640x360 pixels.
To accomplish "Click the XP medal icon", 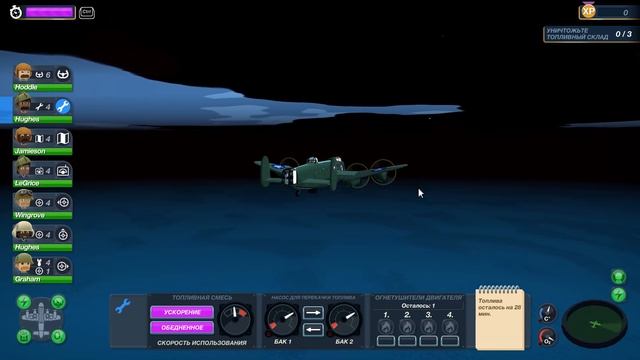I will click(x=588, y=11).
